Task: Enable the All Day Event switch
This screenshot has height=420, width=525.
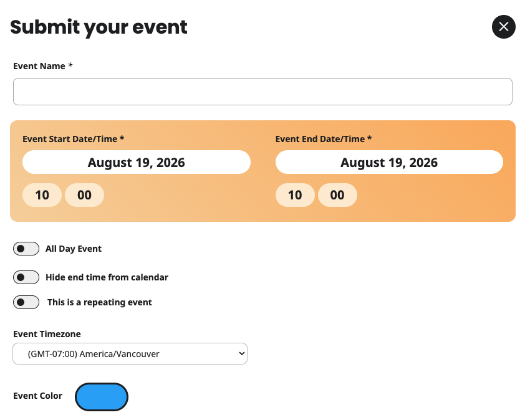Action: 26,249
